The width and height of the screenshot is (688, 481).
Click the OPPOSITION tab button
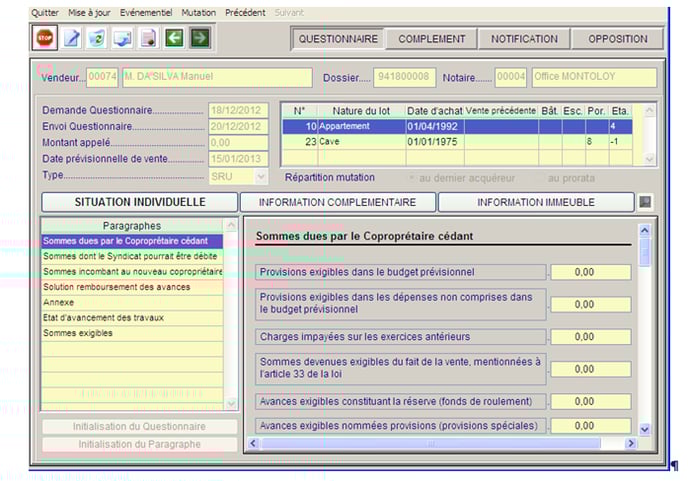617,39
